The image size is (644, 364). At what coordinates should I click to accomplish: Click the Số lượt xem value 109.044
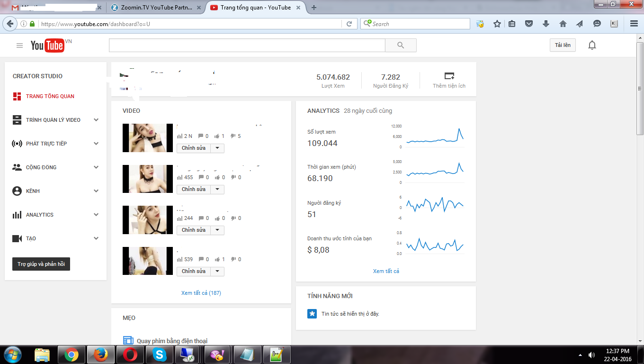click(322, 143)
